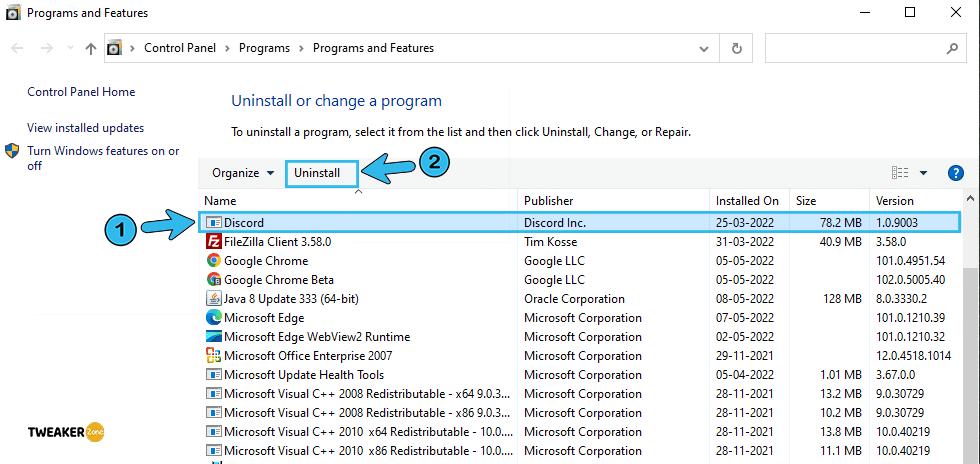980x464 pixels.
Task: Click the FileZilla Client icon
Action: pyautogui.click(x=214, y=241)
